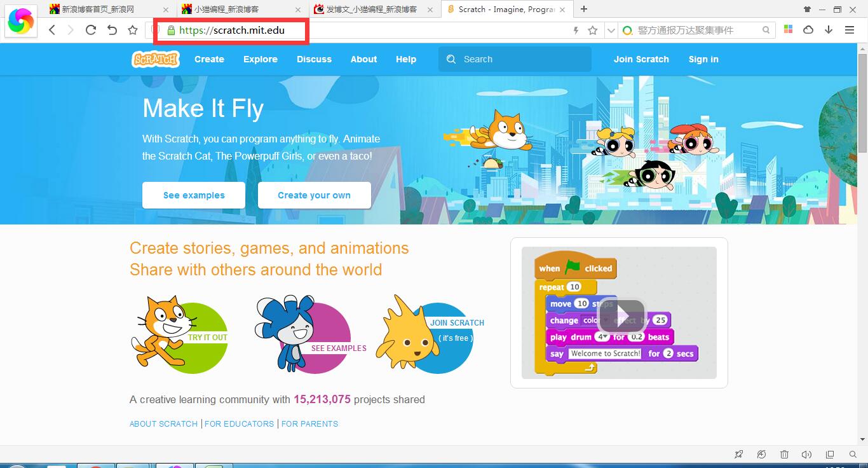This screenshot has height=468, width=868.
Task: Open the ABOUT SCRATCH link
Action: tap(163, 423)
